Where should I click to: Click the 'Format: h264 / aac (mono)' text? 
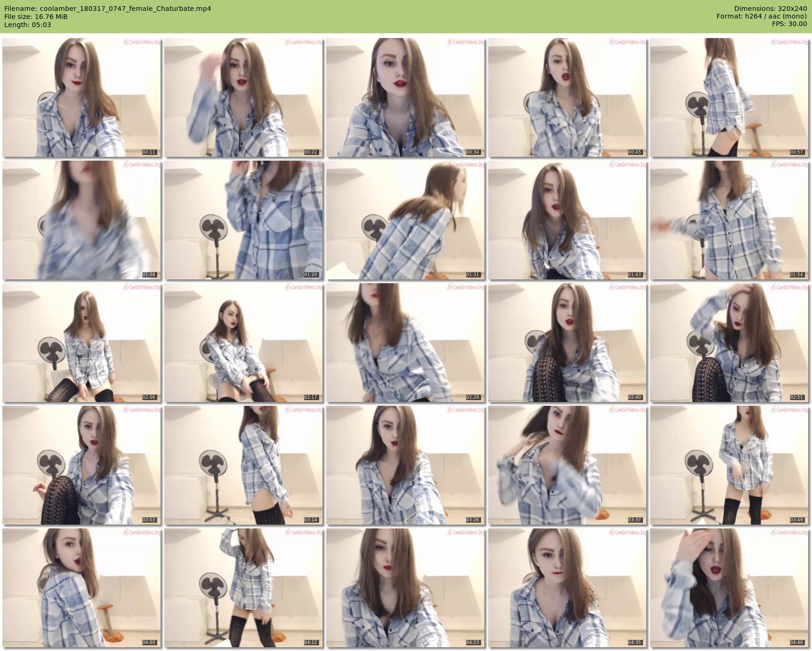tap(762, 16)
